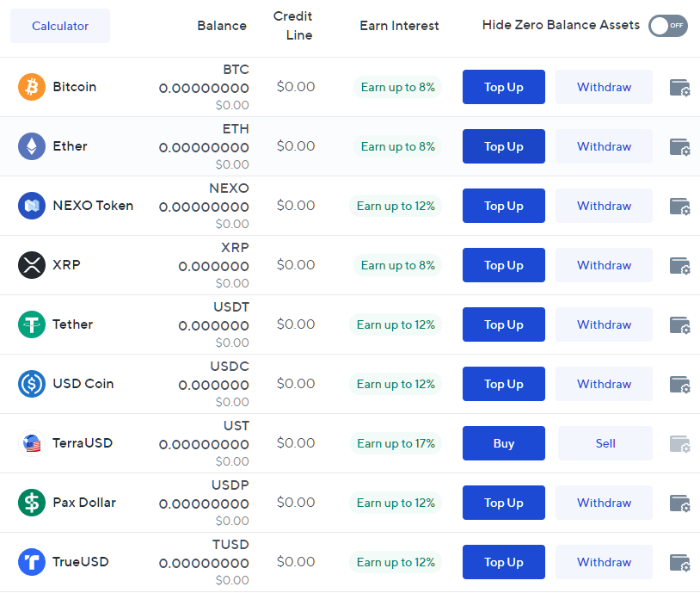The image size is (700, 593).
Task: Select the TerraUSD asset name
Action: point(83,443)
